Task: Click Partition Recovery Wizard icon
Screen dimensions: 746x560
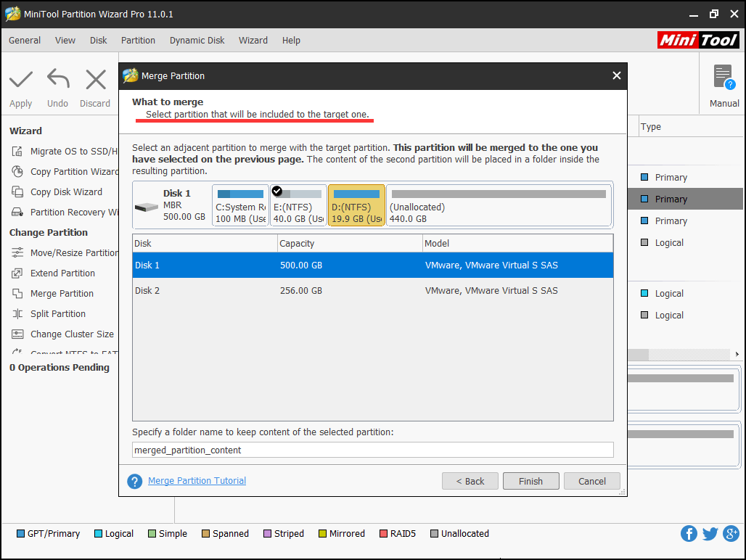Action: tap(17, 212)
